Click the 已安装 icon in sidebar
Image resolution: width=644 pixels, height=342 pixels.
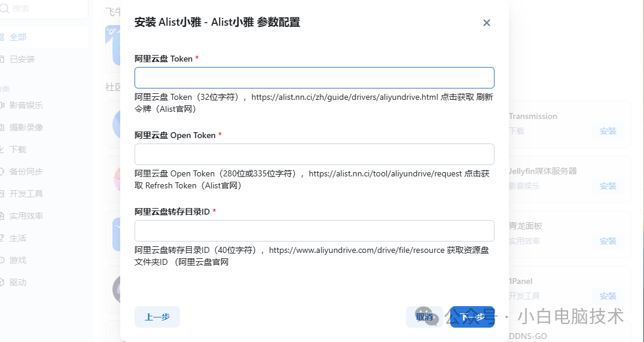coord(1,60)
